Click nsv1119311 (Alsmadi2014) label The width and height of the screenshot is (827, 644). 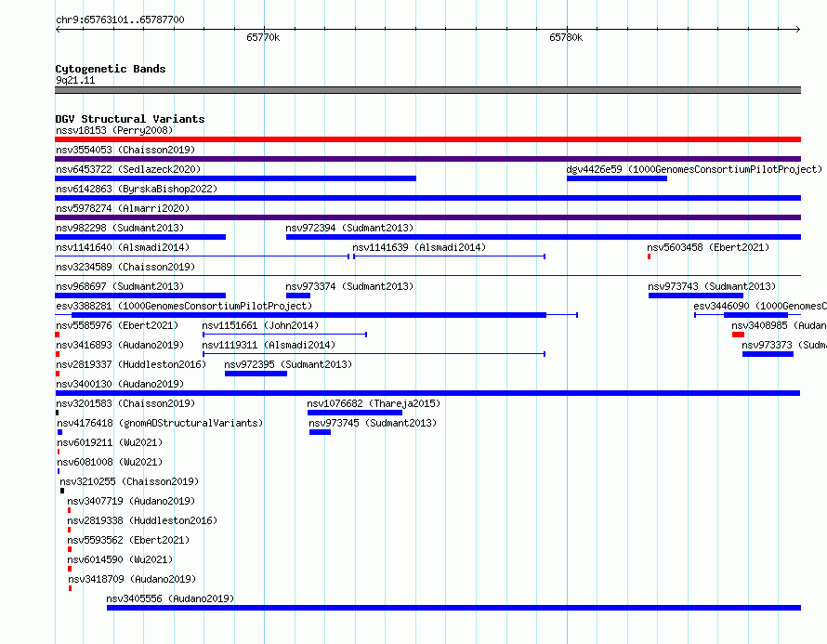click(x=269, y=345)
